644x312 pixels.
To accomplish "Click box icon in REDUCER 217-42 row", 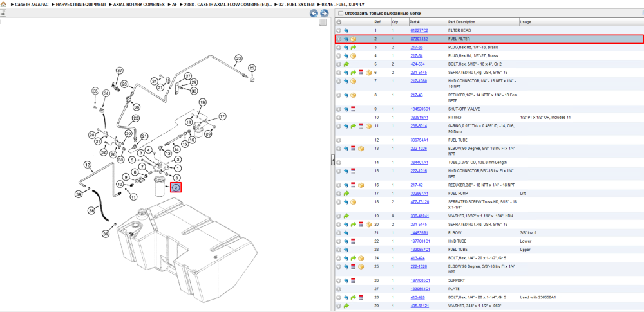I will (361, 185).
